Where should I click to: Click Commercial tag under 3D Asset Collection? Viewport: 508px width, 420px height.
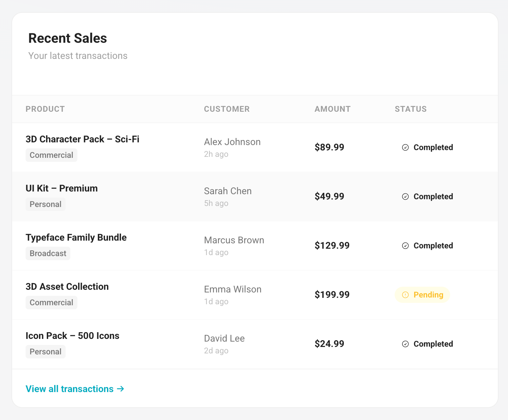(x=51, y=303)
